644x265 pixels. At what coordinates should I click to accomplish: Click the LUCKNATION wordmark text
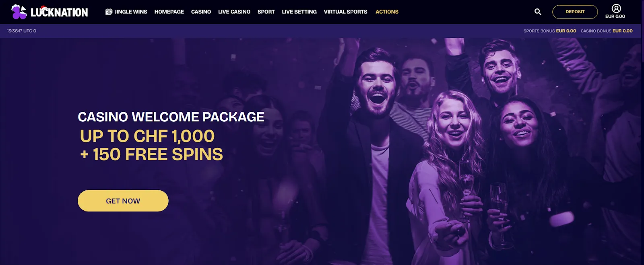click(59, 12)
